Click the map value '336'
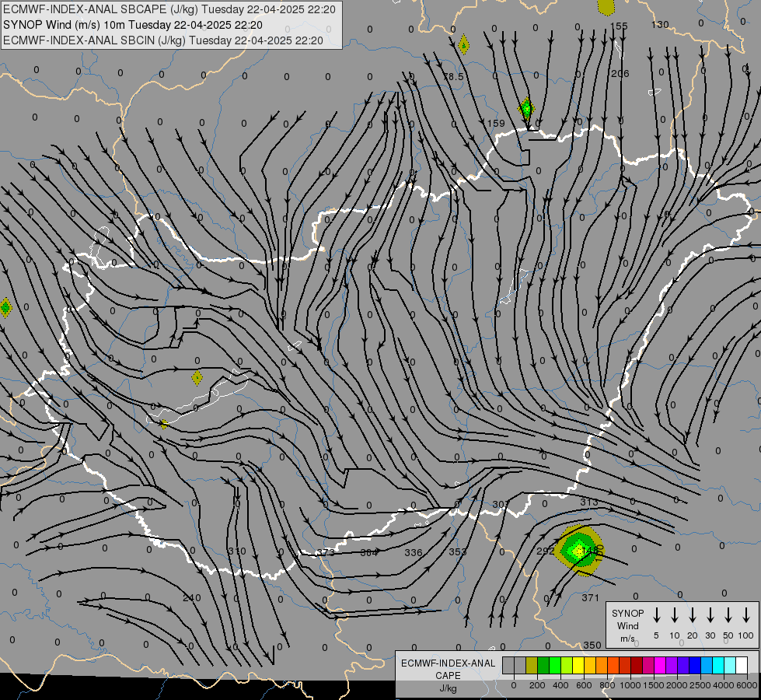 point(414,552)
